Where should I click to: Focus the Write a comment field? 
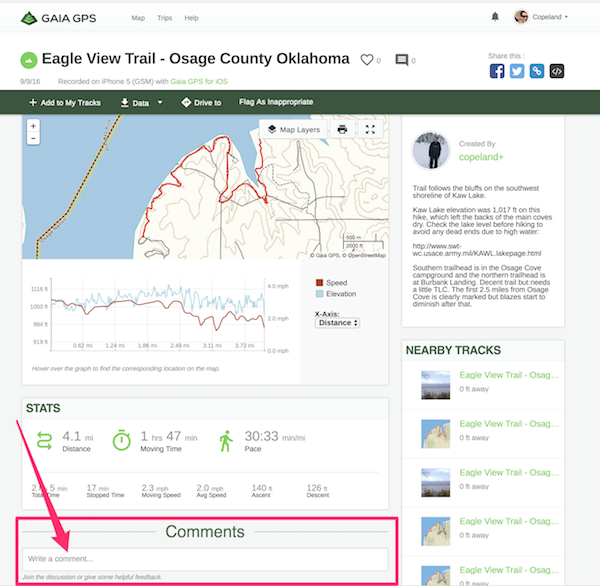tap(205, 558)
